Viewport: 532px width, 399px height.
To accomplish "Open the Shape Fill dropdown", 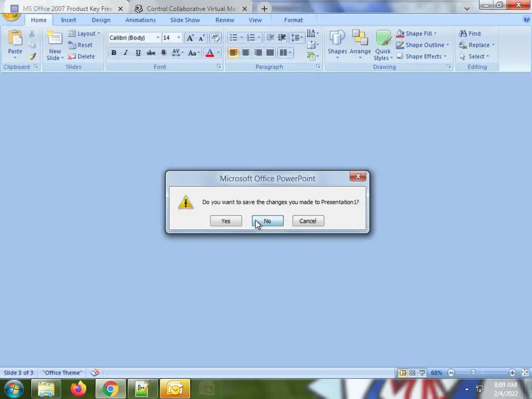I will (x=416, y=34).
